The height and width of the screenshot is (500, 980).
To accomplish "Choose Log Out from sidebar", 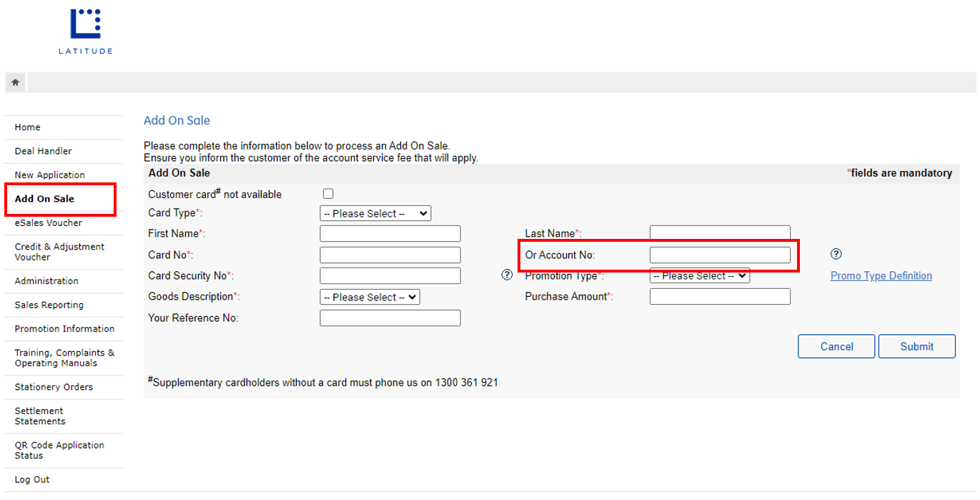I will 32,479.
